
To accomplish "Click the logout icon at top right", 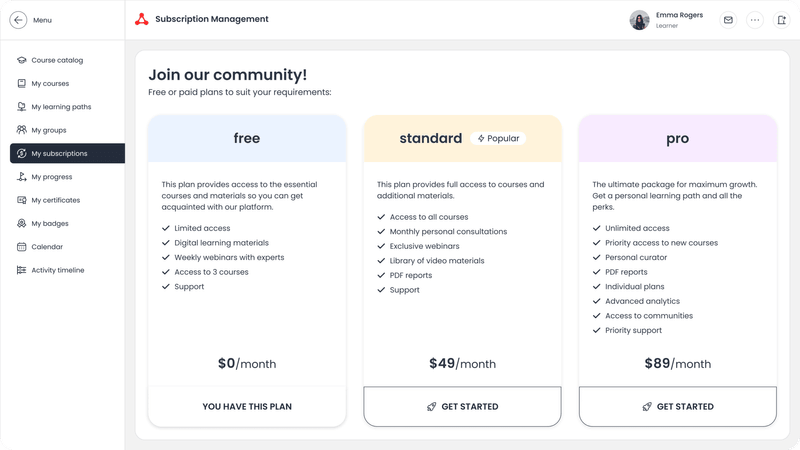I will tap(781, 20).
